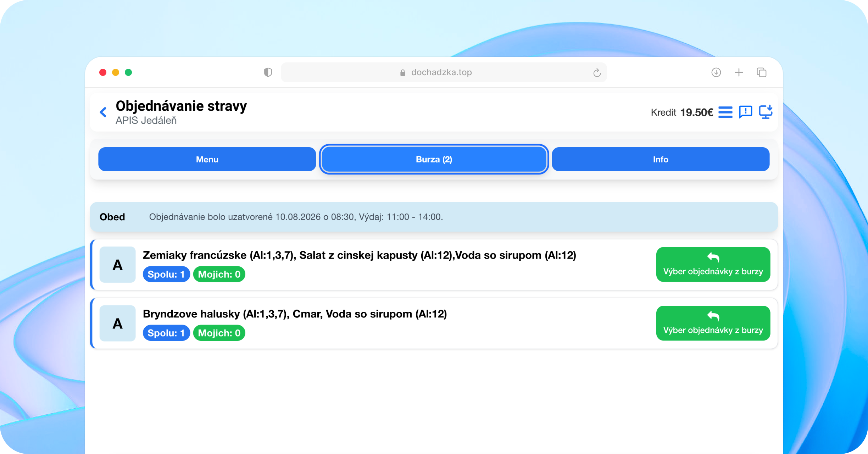The width and height of the screenshot is (868, 454).
Task: Click the lock icon in address bar
Action: 403,73
